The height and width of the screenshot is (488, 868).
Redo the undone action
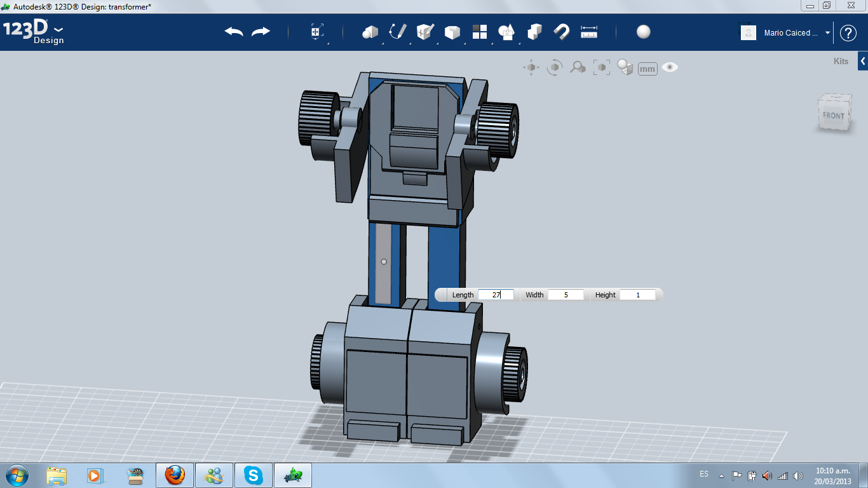click(261, 32)
